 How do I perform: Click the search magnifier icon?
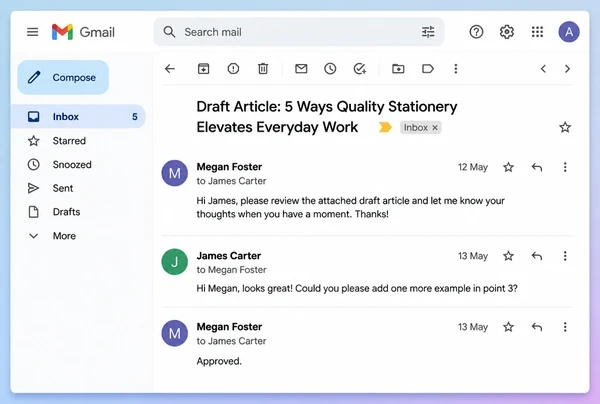coord(169,32)
